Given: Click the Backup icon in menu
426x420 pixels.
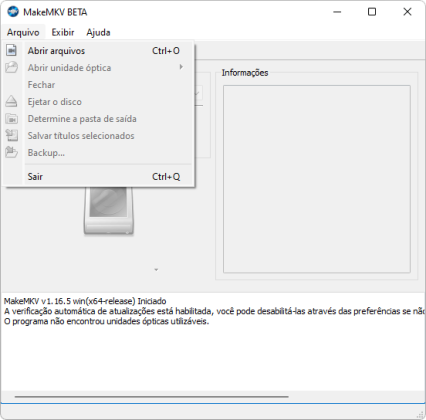Looking at the screenshot, I should [x=12, y=152].
